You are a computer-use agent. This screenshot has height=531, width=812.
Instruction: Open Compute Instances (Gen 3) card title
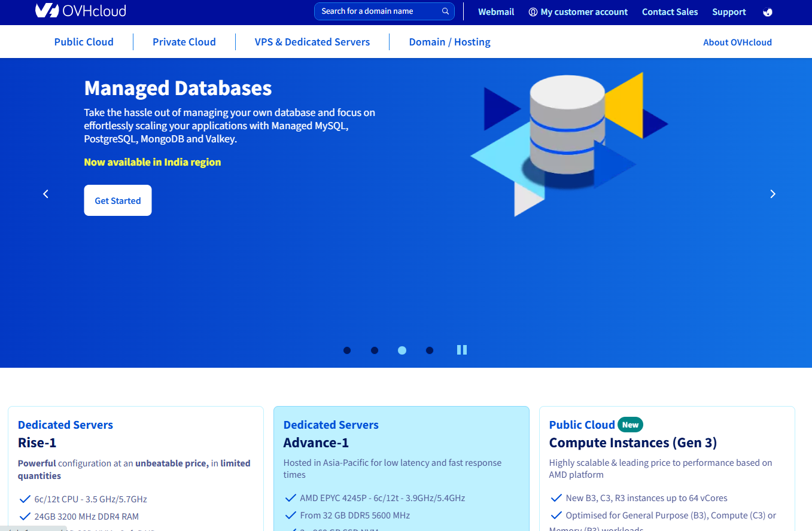point(633,443)
